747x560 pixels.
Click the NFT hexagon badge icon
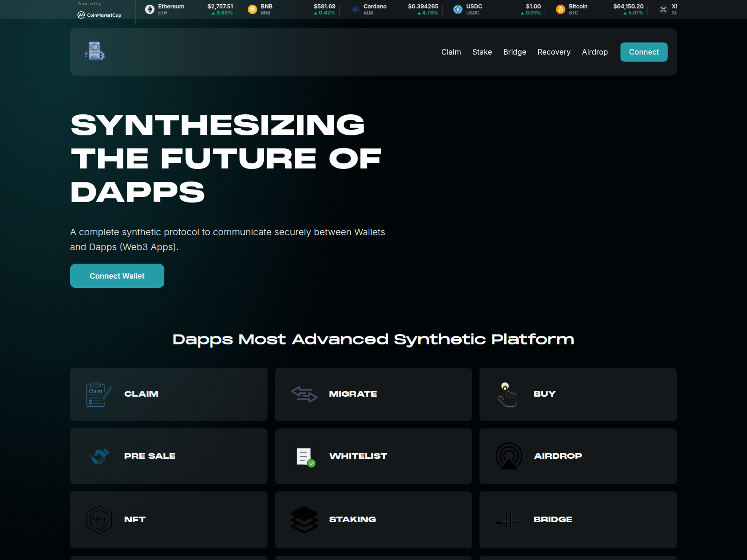click(x=98, y=519)
